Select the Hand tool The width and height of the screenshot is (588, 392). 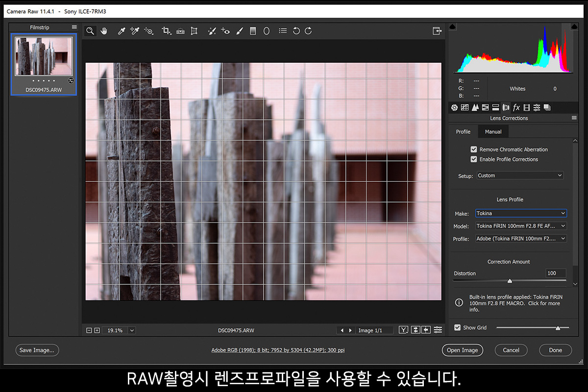coord(104,31)
